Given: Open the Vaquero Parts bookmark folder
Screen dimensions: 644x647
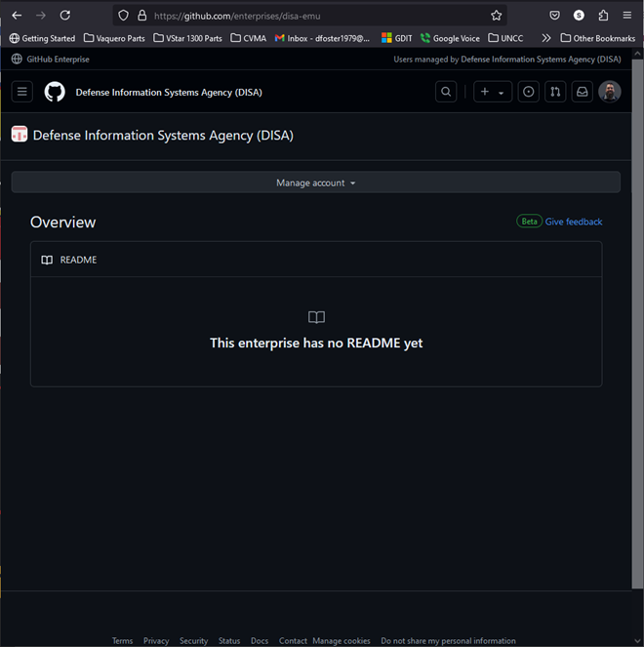Looking at the screenshot, I should click(114, 38).
